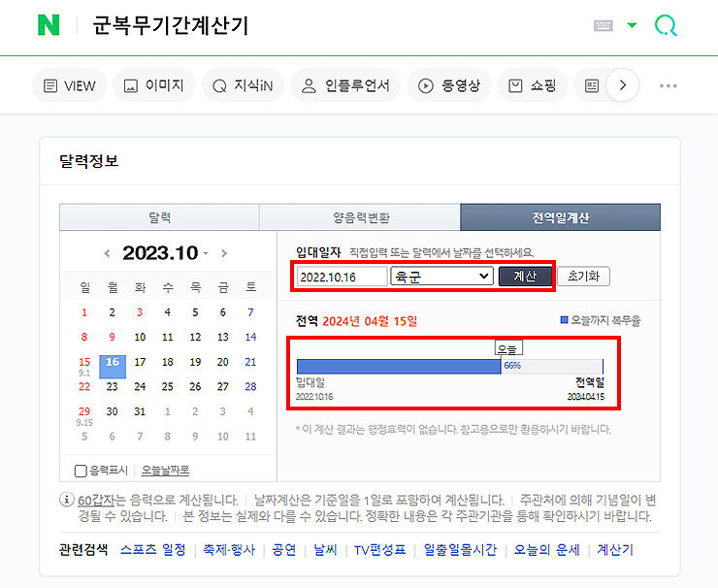This screenshot has width=718, height=588.
Task: Click the green search magnifier icon
Action: pos(666,25)
